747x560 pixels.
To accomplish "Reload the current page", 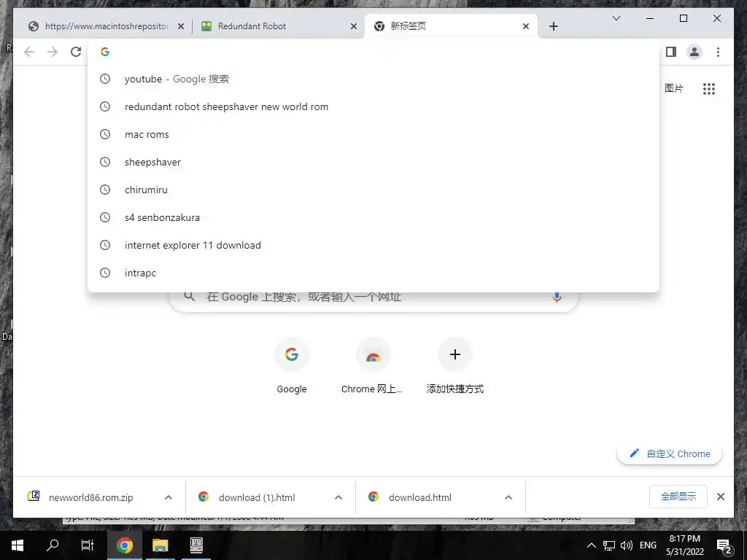I will [x=76, y=52].
